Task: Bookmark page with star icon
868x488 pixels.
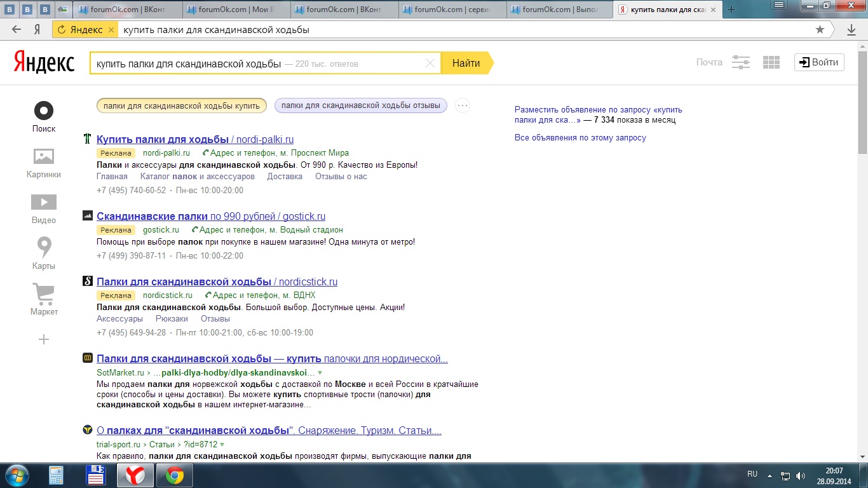Action: coord(820,30)
